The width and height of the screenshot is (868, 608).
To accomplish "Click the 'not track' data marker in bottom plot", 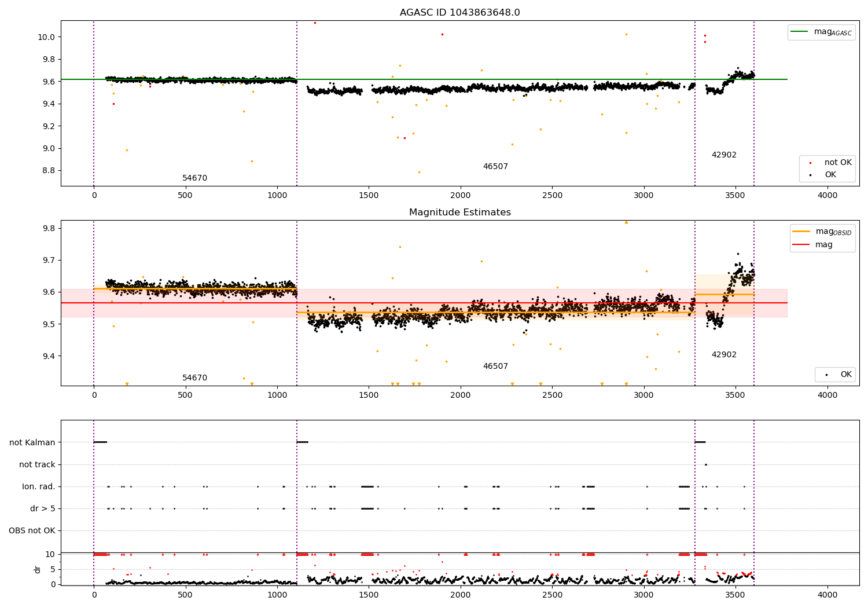I will [x=705, y=464].
